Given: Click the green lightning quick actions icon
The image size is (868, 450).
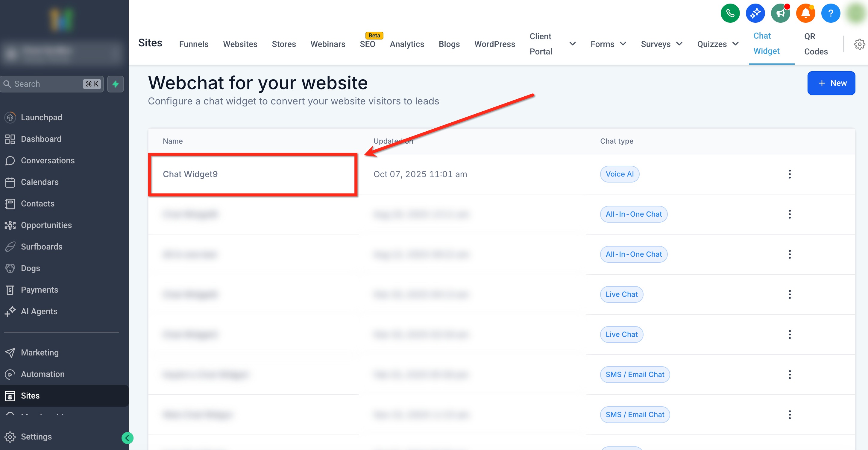Looking at the screenshot, I should pyautogui.click(x=116, y=84).
